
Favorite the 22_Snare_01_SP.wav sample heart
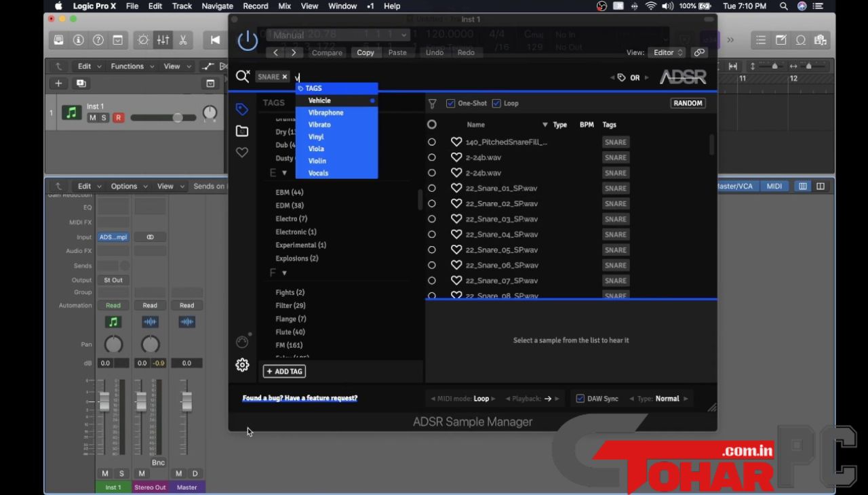click(456, 188)
